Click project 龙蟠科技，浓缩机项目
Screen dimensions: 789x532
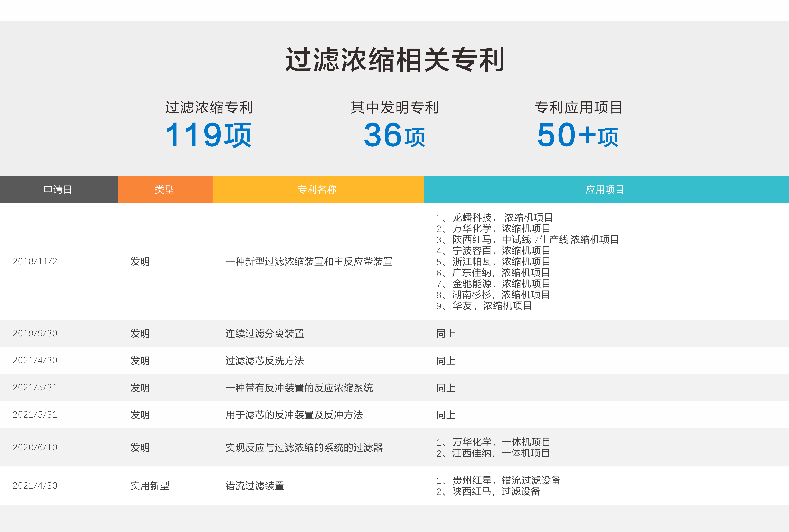tap(502, 217)
